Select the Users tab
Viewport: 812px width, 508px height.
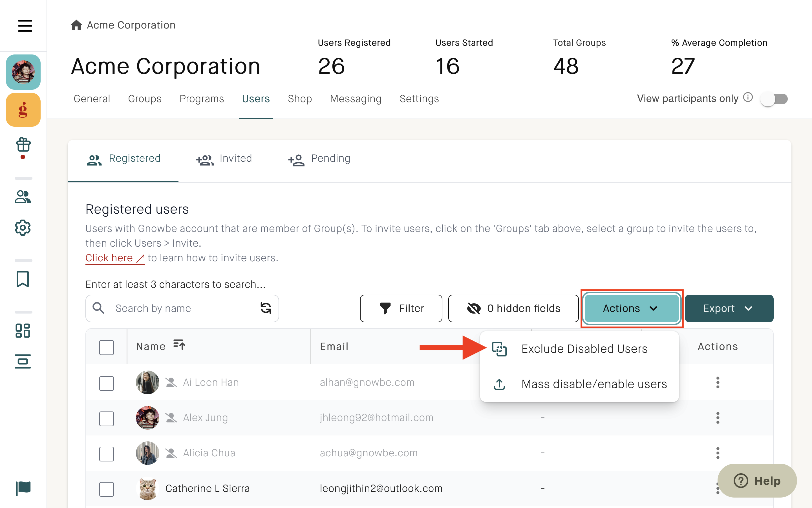(256, 99)
